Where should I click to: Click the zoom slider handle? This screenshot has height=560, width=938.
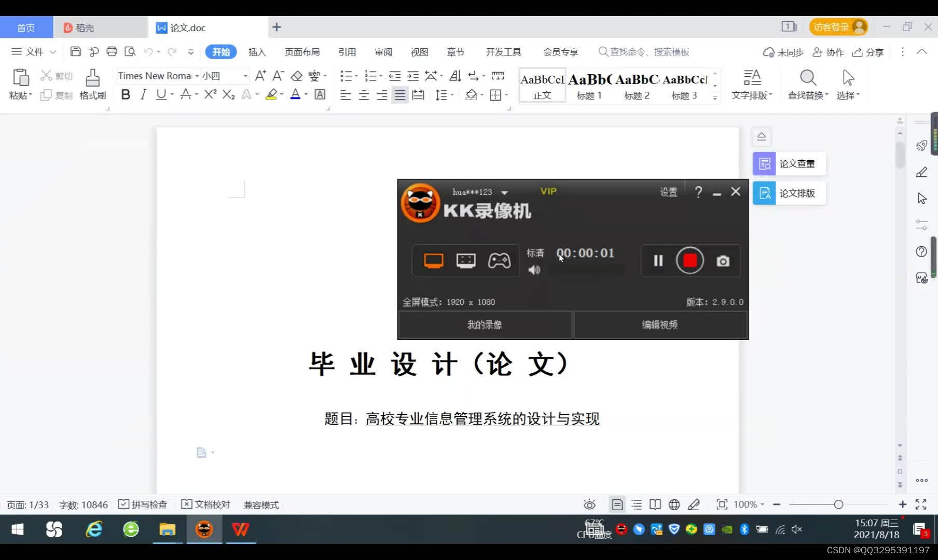838,505
